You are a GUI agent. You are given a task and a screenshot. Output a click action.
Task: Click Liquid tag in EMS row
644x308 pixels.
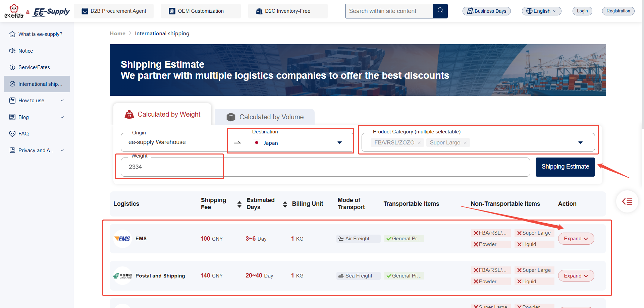pyautogui.click(x=534, y=244)
